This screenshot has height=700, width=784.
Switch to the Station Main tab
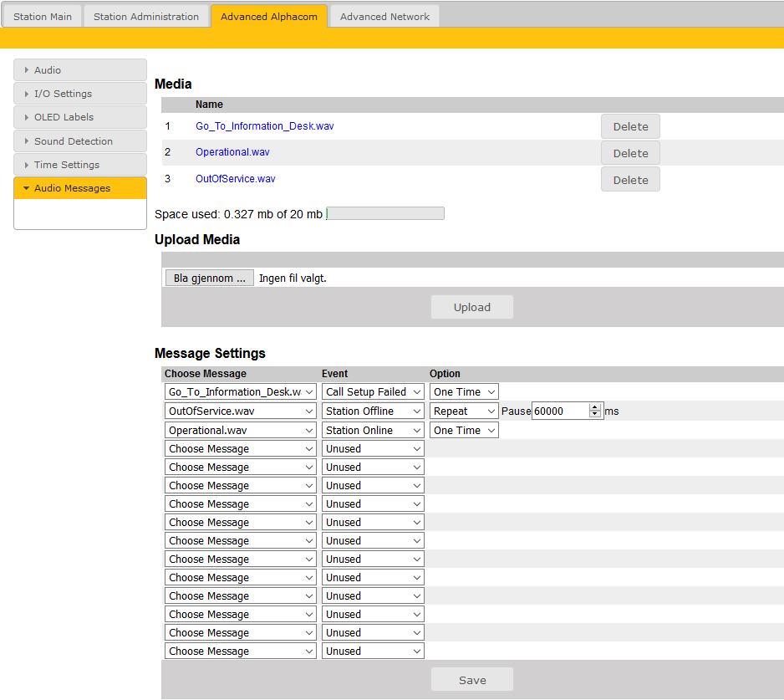[x=43, y=16]
